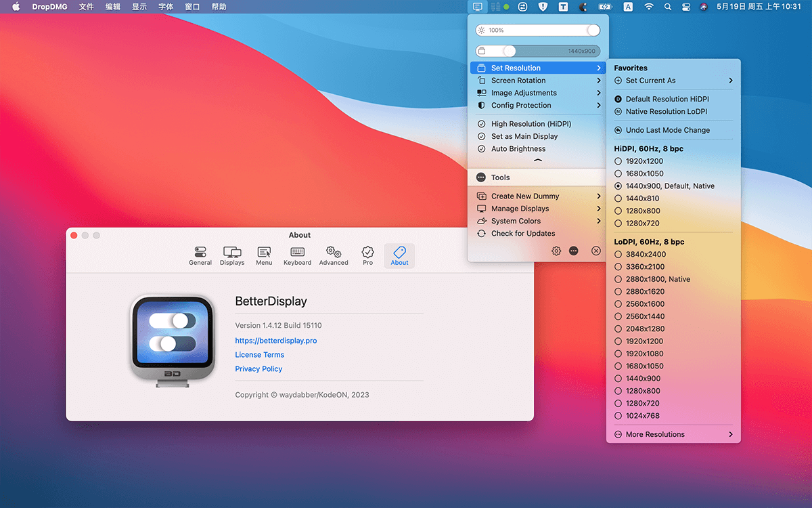This screenshot has width=812, height=508.
Task: Launch Siri from the menu bar
Action: (704, 7)
